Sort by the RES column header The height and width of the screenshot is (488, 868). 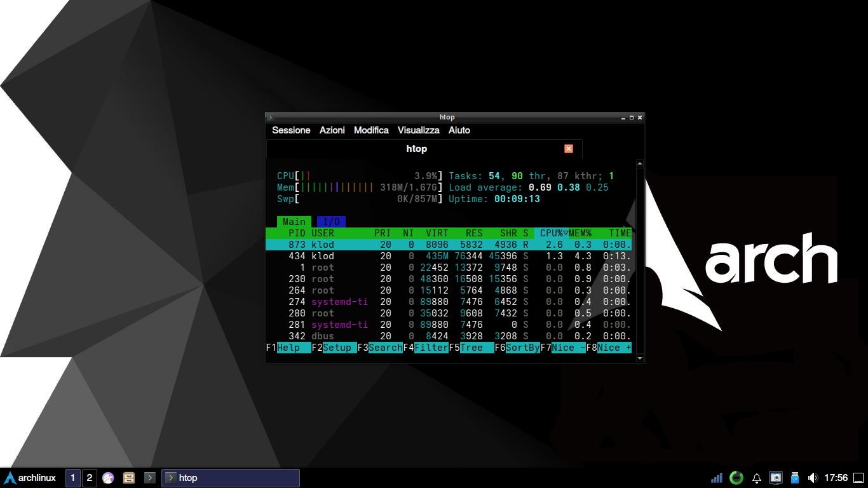coord(474,233)
